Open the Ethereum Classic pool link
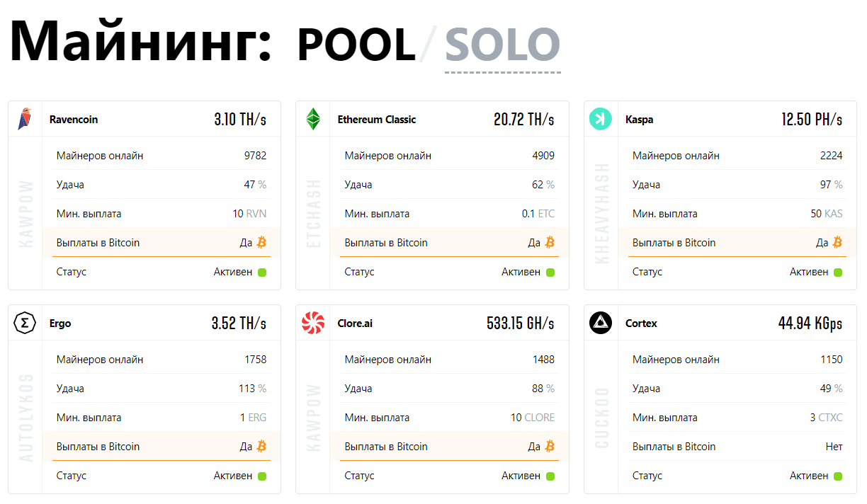Image resolution: width=867 pixels, height=504 pixels. (x=377, y=120)
